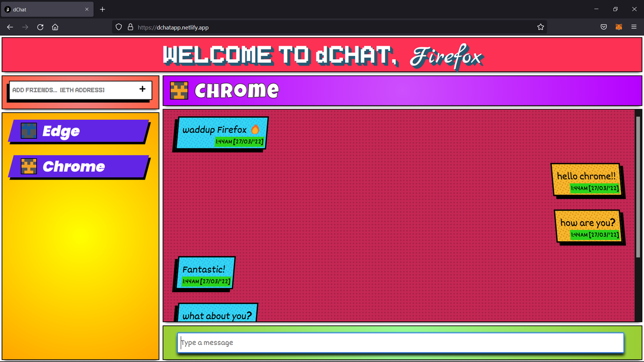This screenshot has width=644, height=362.
Task: Click the browser forward arrow
Action: click(x=25, y=27)
